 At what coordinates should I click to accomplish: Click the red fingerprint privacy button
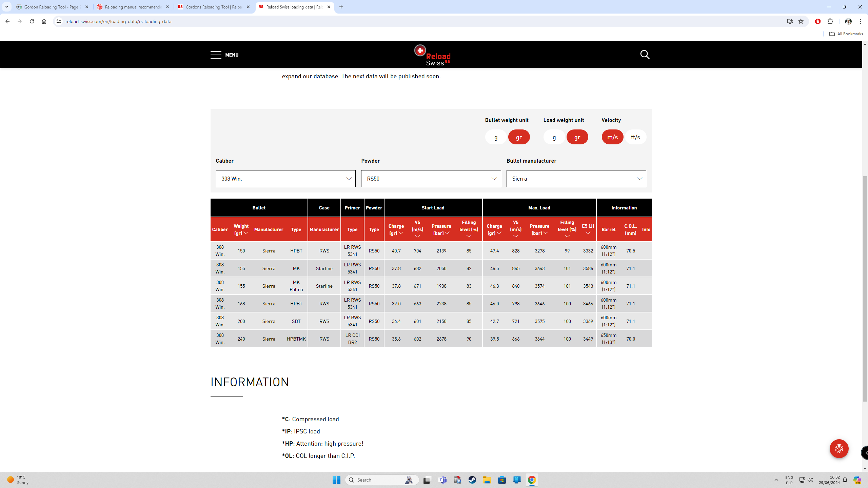pos(839,449)
